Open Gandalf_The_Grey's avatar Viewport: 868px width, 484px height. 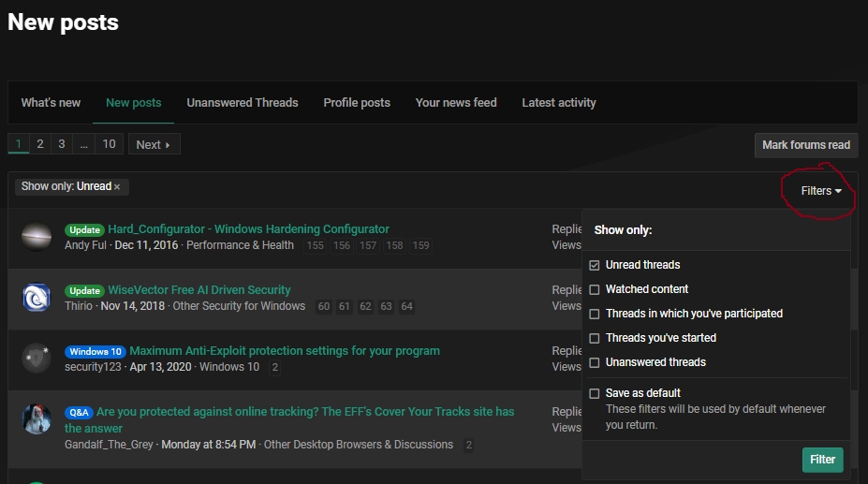click(37, 419)
